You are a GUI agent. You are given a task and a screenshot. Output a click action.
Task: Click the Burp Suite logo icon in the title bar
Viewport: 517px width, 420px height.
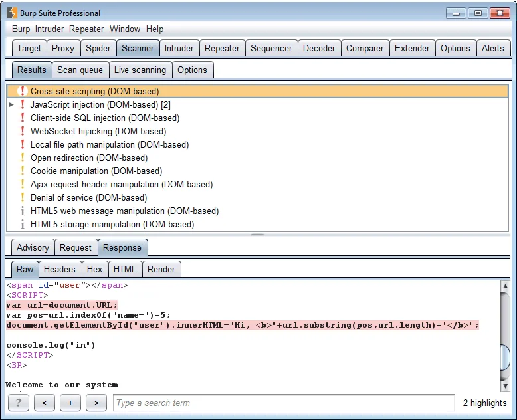[11, 13]
